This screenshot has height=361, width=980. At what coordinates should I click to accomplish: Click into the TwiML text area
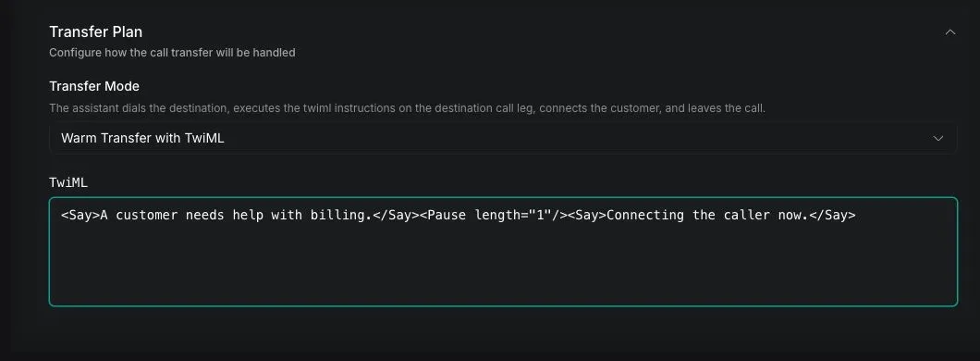click(503, 252)
